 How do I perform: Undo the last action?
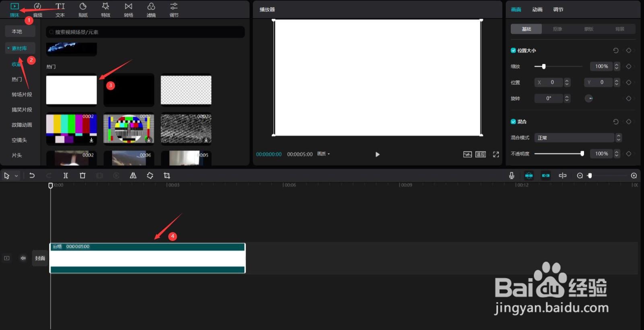point(32,176)
